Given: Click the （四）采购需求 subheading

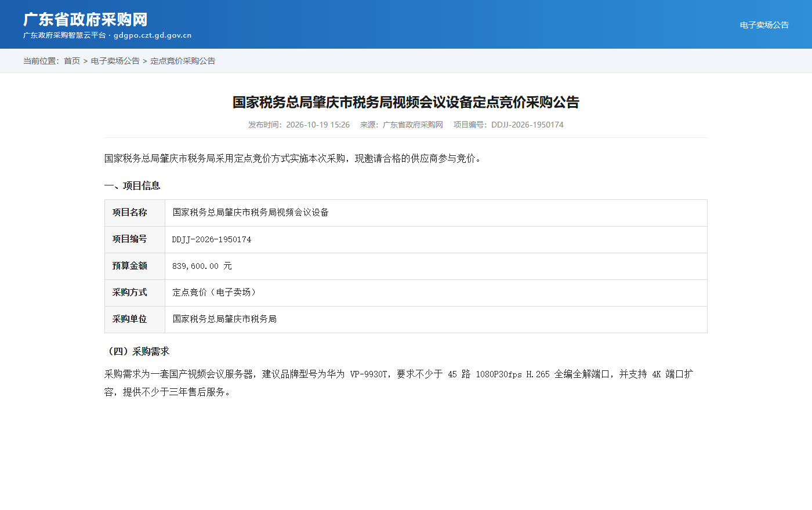Looking at the screenshot, I should [x=137, y=351].
